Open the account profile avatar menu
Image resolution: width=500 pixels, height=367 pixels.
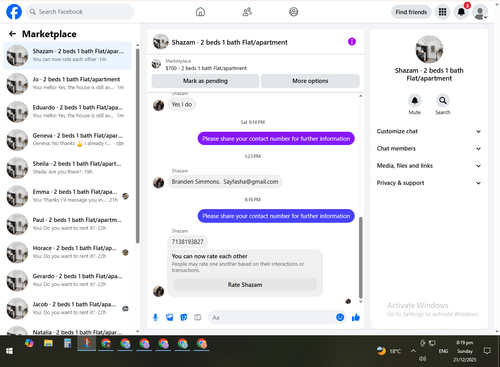click(x=480, y=12)
